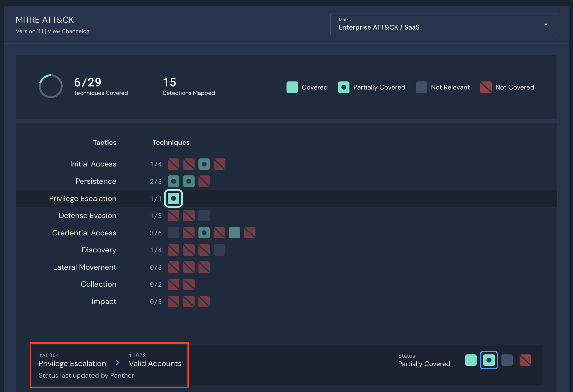Click the breadcrumb chevron after Privilege Escalation
The image size is (573, 392).
point(118,363)
